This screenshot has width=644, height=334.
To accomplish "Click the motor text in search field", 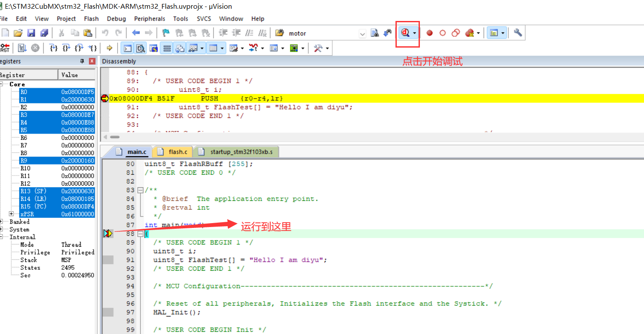I will coord(297,34).
